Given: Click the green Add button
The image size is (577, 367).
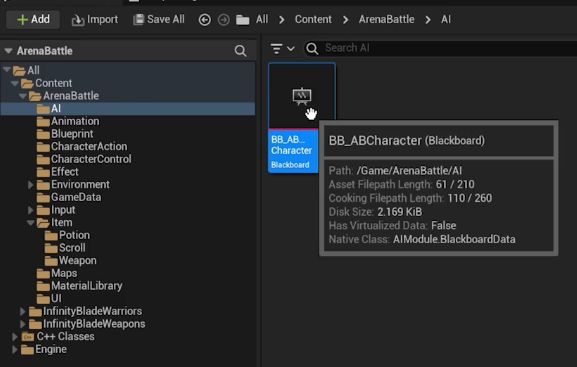Looking at the screenshot, I should (x=33, y=19).
